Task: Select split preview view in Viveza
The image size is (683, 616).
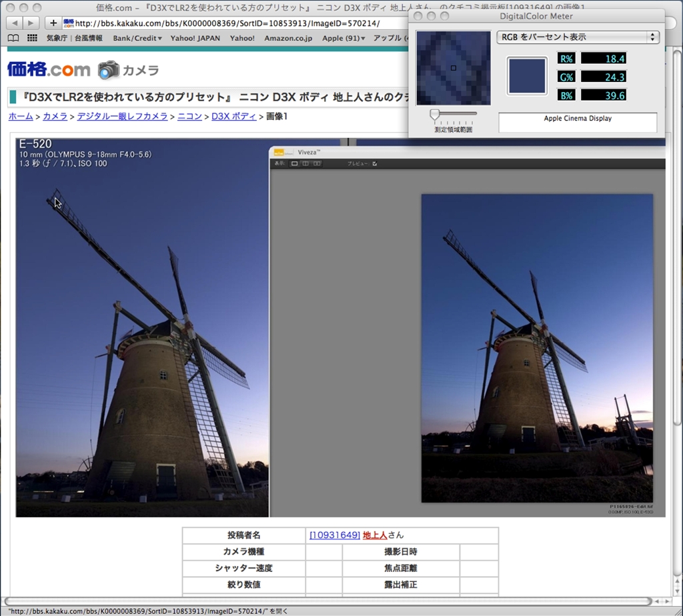Action: coord(305,164)
